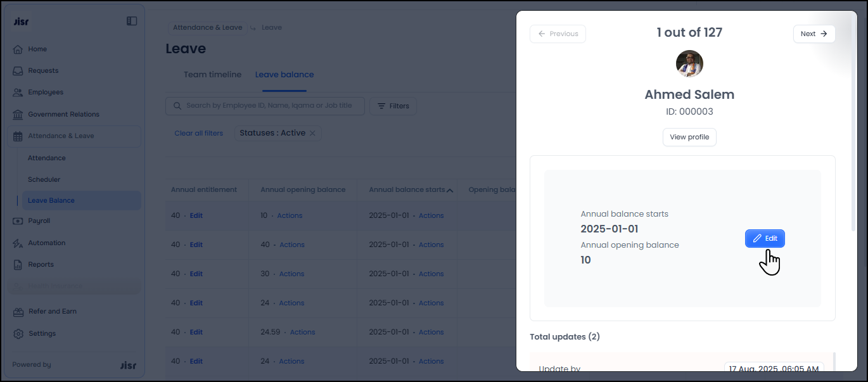Viewport: 868px width, 382px height.
Task: Click the Automation icon in the sidebar
Action: (18, 243)
